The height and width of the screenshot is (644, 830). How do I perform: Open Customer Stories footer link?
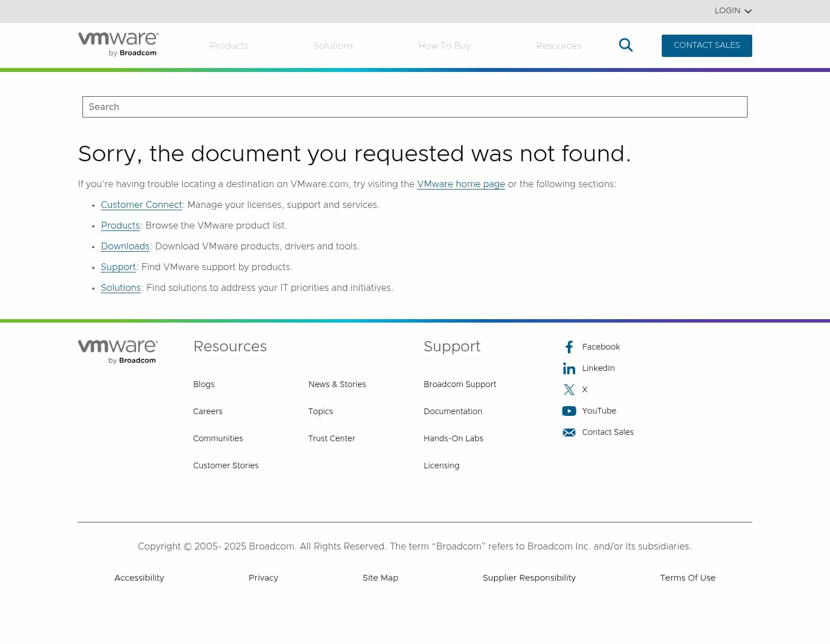coord(226,465)
